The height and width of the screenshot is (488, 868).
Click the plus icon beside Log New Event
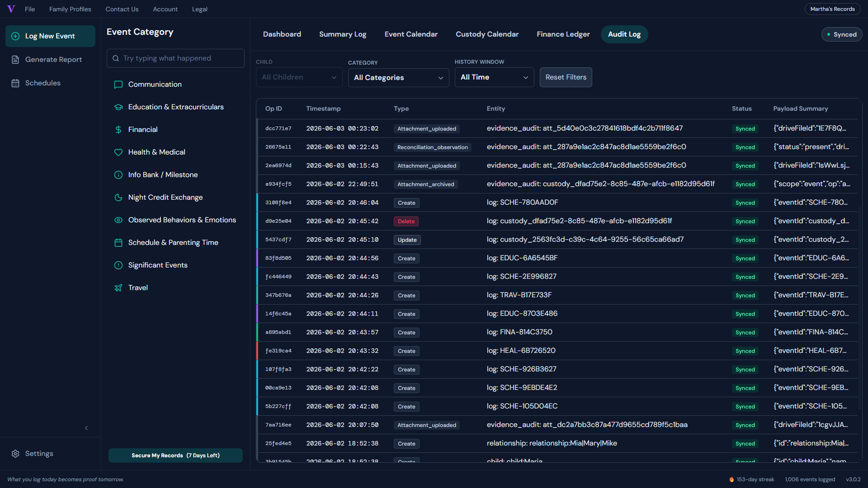point(15,36)
